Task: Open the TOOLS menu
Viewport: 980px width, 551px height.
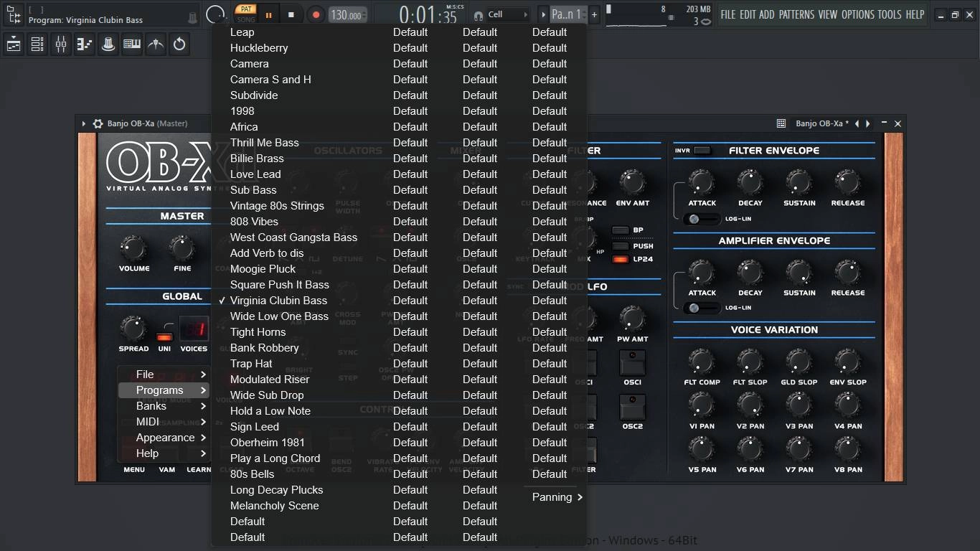Action: click(x=890, y=14)
